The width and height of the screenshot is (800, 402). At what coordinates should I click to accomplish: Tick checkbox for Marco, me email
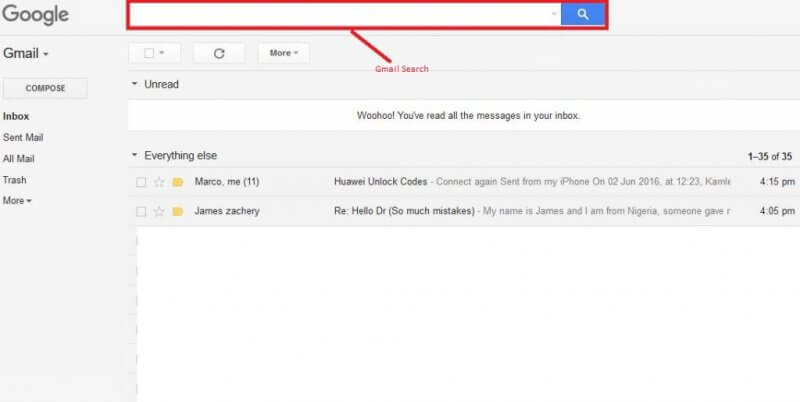[x=141, y=182]
